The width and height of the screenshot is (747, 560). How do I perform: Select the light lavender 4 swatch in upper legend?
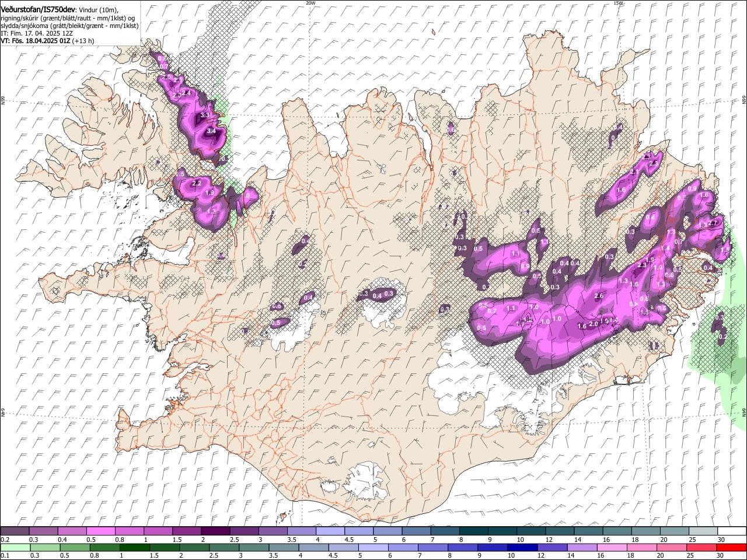[x=330, y=531]
